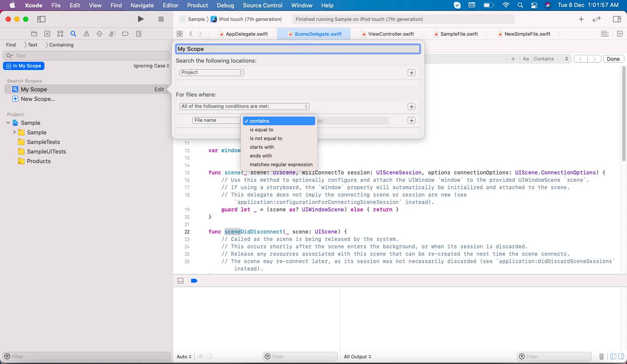Viewport: 627px width, 364px height.
Task: Open the Contains match dropdown in find bar
Action: click(551, 59)
